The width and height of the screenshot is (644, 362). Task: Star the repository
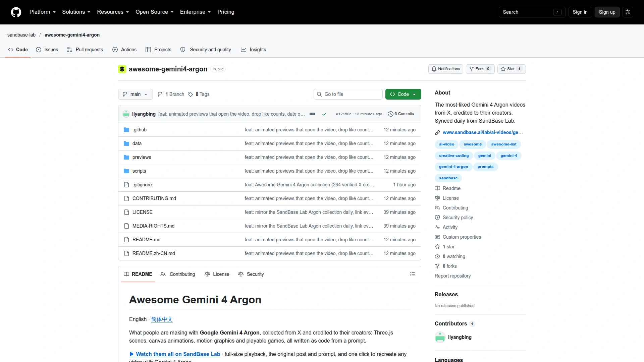[512, 69]
